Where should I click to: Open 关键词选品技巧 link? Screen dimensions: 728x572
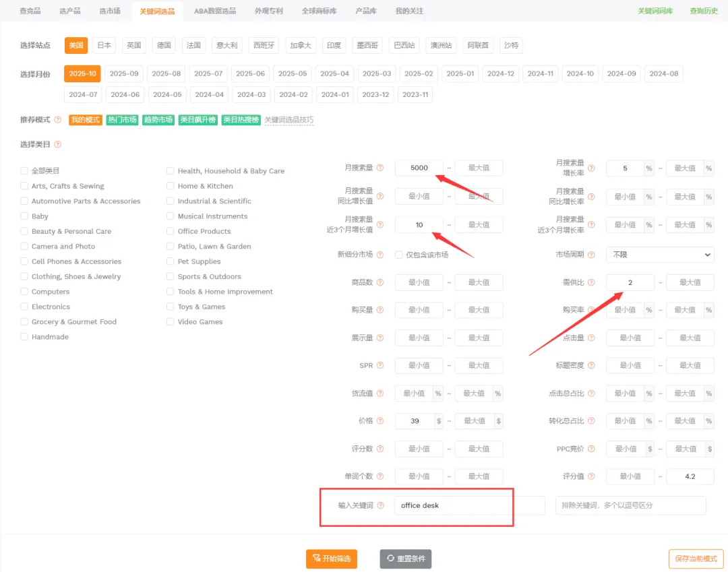pyautogui.click(x=289, y=120)
